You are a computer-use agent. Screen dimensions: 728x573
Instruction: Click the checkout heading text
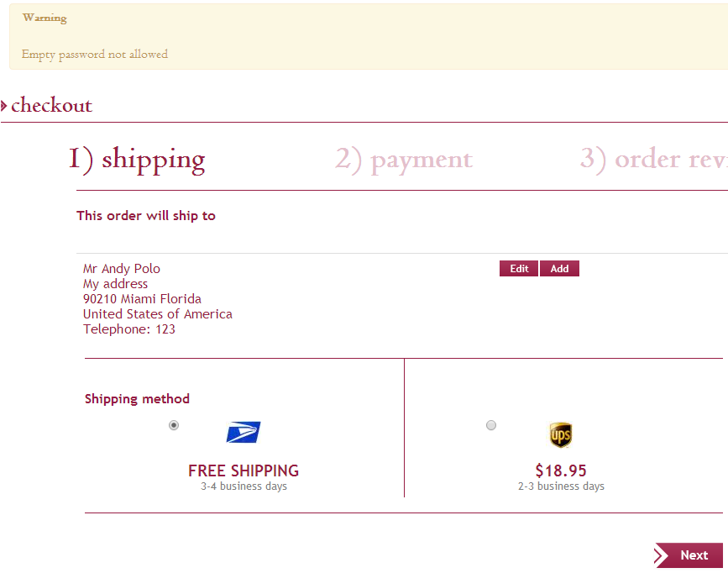click(x=51, y=106)
